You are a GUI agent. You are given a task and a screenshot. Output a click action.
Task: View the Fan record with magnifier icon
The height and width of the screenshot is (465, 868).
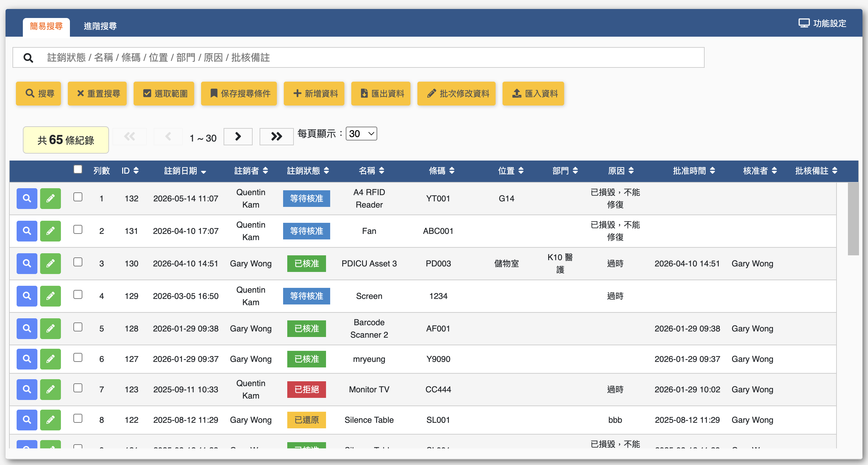click(27, 231)
